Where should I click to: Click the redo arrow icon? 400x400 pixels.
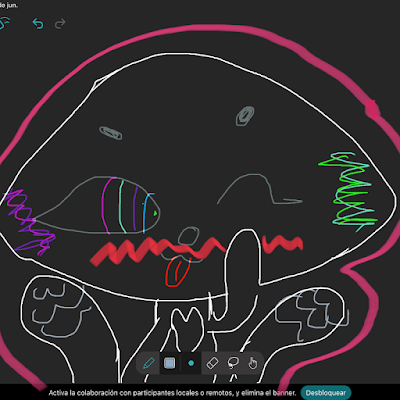coord(60,24)
